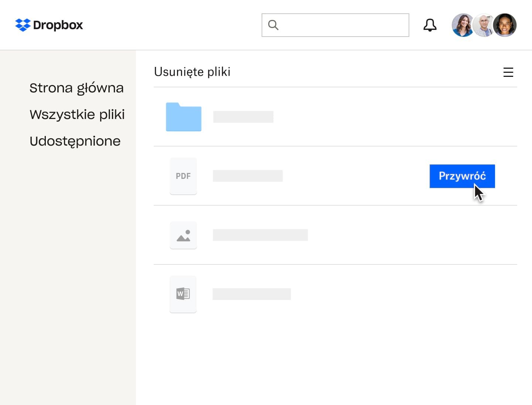This screenshot has height=405, width=532.
Task: Open your profile via the rightmost avatar
Action: coord(505,25)
